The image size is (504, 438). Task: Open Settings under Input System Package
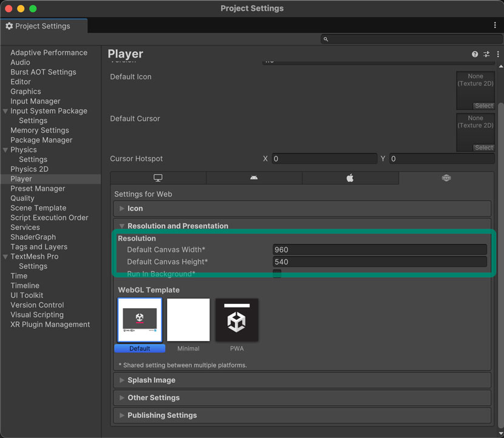point(33,121)
